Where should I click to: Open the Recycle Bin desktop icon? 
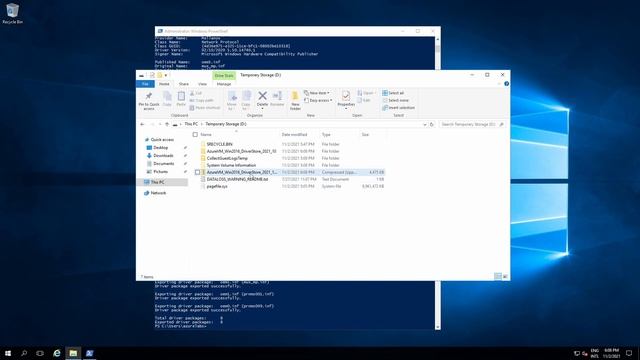12,13
